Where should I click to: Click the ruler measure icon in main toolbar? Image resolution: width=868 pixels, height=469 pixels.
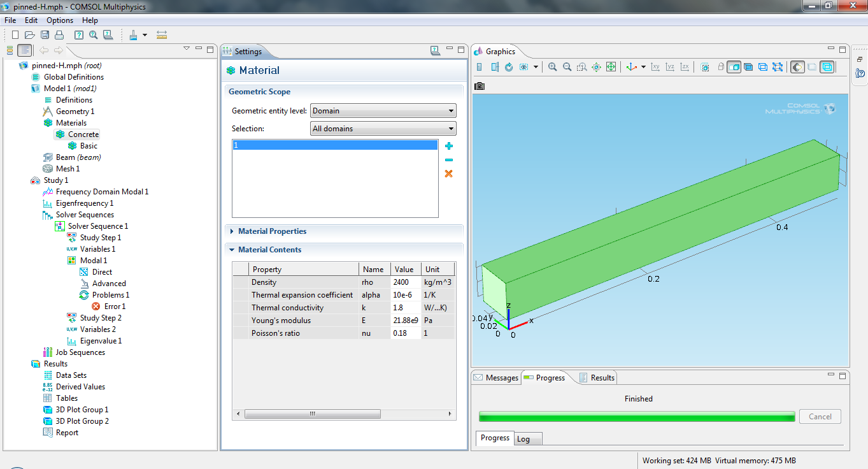(162, 35)
